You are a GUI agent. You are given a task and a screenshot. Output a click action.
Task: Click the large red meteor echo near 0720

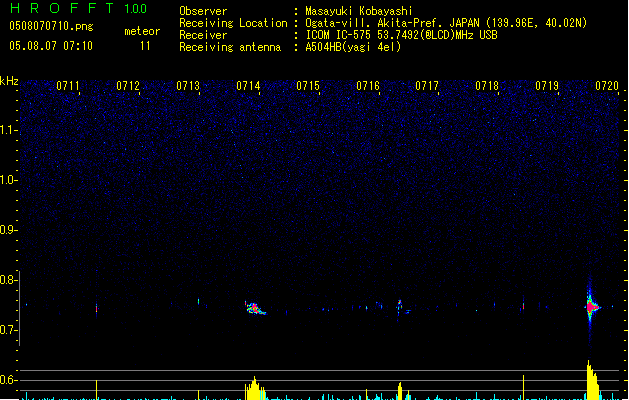point(591,307)
